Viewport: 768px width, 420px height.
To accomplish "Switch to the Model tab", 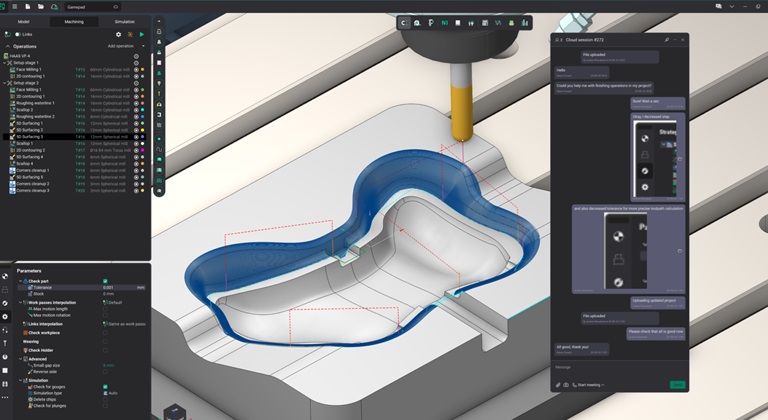I will [x=24, y=20].
